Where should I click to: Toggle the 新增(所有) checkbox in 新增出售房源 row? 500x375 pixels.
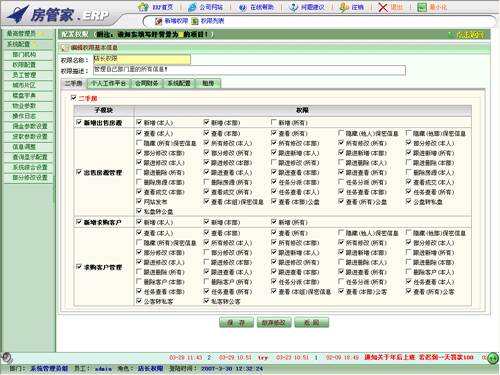point(274,122)
